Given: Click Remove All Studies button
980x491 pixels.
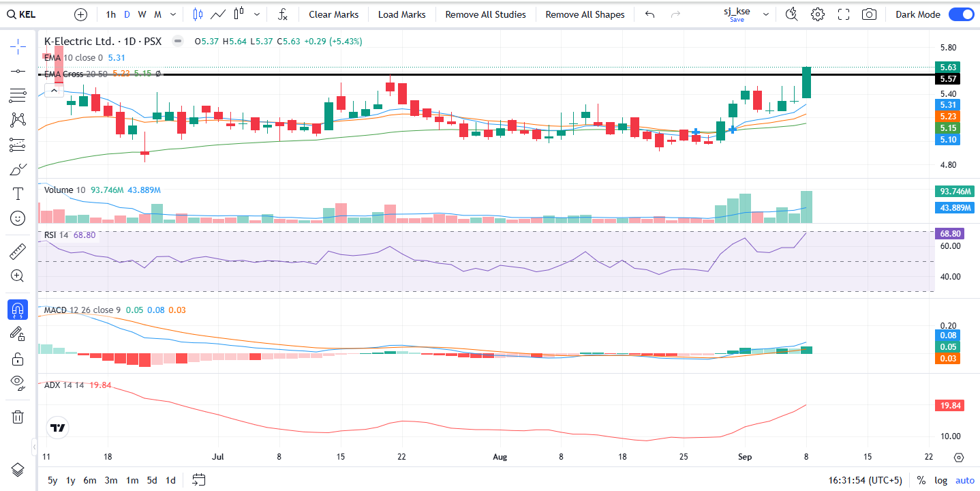Looking at the screenshot, I should tap(485, 14).
